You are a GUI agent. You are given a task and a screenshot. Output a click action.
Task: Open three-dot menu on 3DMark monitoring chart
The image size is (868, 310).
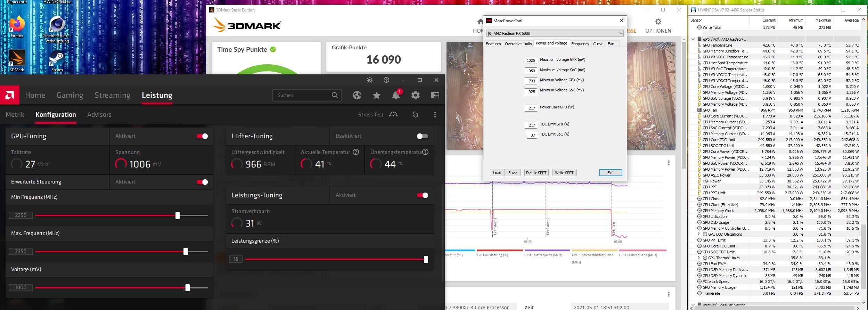[669, 163]
